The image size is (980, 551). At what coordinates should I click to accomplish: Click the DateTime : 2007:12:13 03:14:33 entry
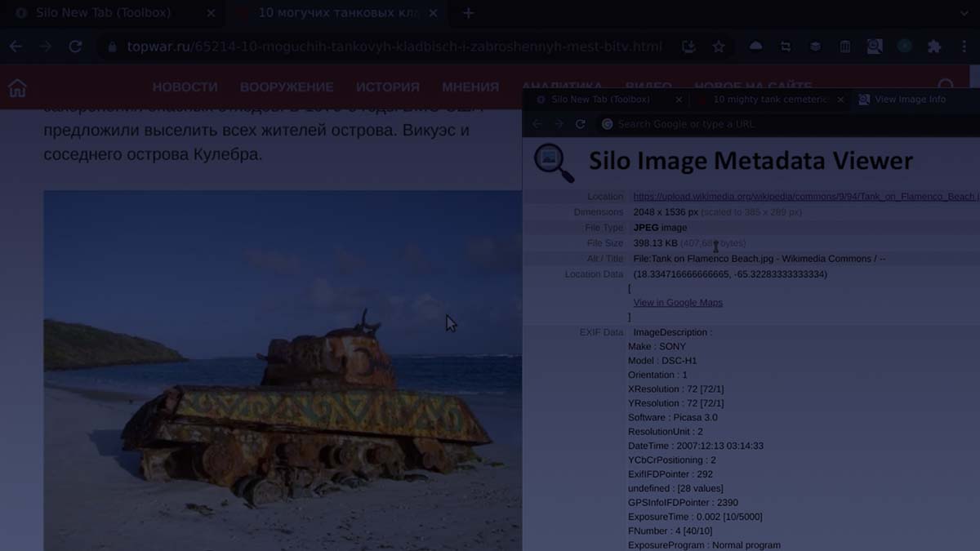696,446
